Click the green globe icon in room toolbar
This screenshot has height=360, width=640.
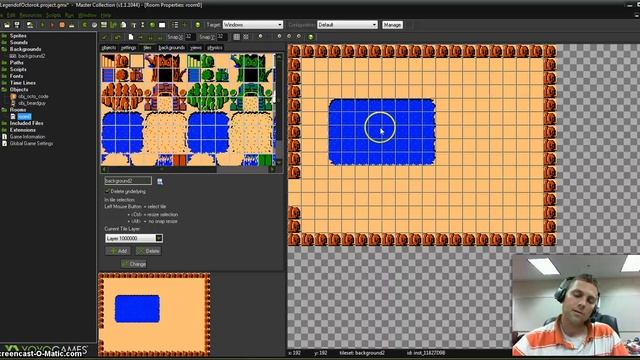[x=311, y=37]
